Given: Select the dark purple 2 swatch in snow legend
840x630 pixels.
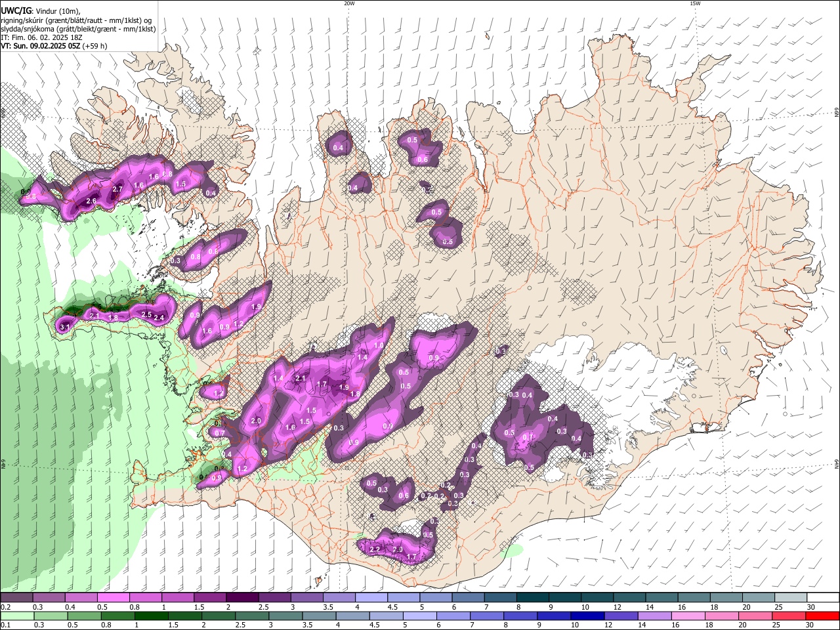Looking at the screenshot, I should tap(242, 598).
